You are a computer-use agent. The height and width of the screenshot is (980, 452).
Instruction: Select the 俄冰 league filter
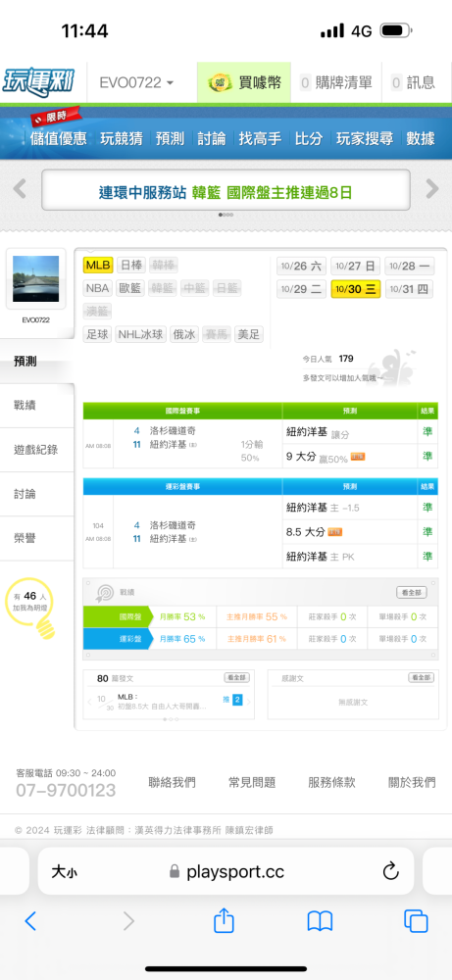pos(184,334)
